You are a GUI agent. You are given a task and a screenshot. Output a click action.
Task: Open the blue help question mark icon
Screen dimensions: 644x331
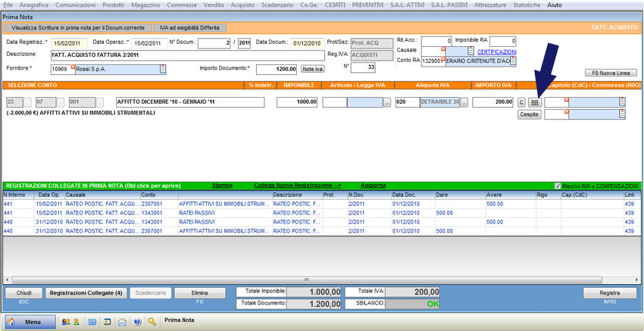(x=137, y=321)
